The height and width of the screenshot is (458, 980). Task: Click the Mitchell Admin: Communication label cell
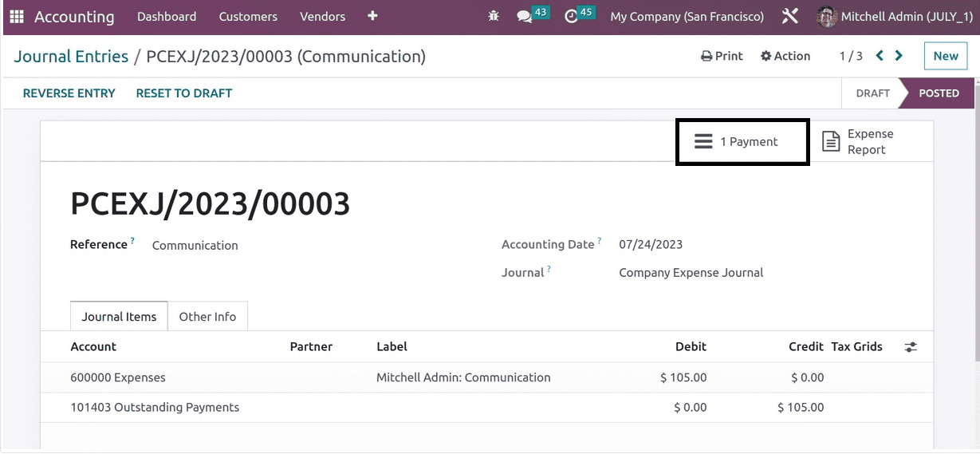pyautogui.click(x=463, y=377)
